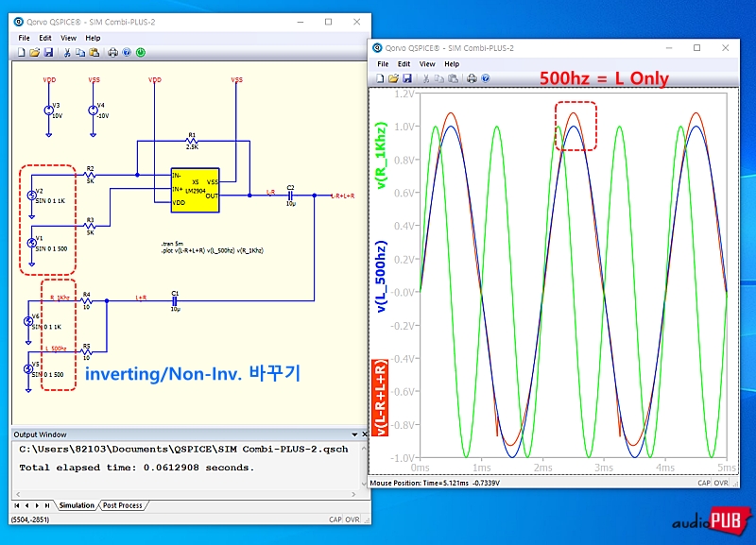Image resolution: width=756 pixels, height=545 pixels.
Task: Click Save icon in schematic window toolbar
Action: pos(48,52)
